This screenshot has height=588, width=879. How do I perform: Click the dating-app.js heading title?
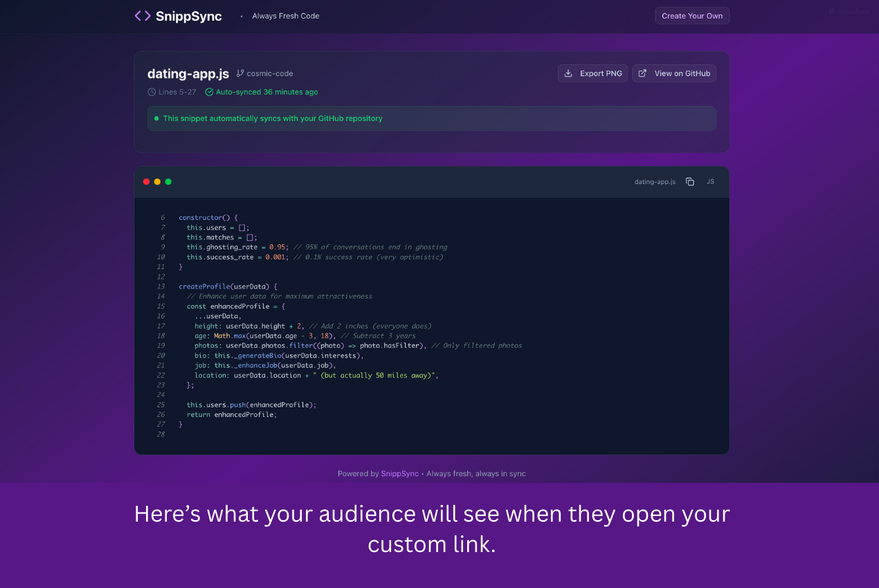coord(188,73)
